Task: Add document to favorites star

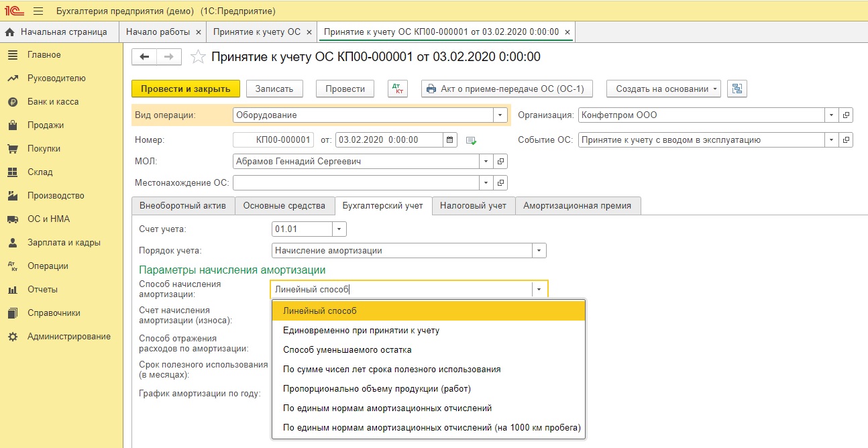Action: pyautogui.click(x=197, y=57)
